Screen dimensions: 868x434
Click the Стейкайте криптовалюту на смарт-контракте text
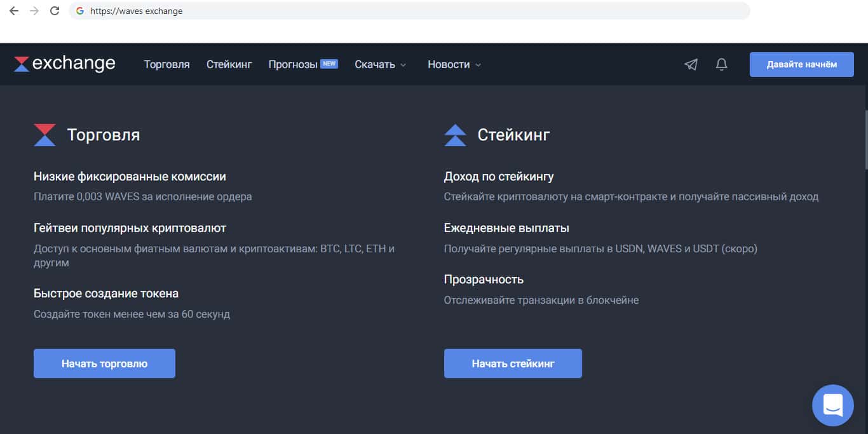click(631, 197)
